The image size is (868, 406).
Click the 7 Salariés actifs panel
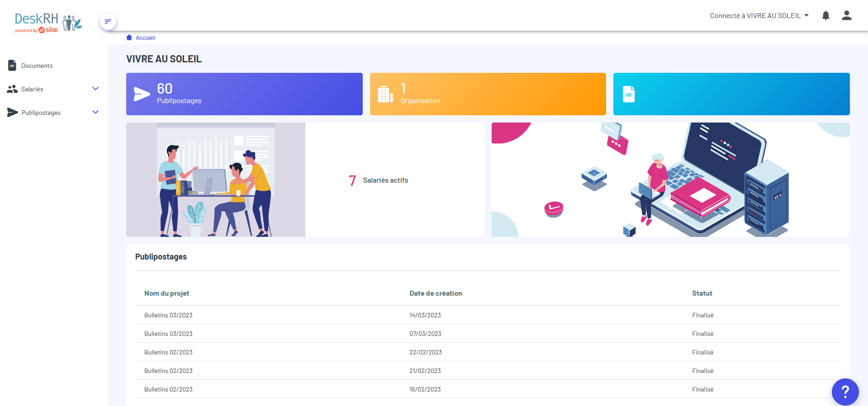[379, 180]
